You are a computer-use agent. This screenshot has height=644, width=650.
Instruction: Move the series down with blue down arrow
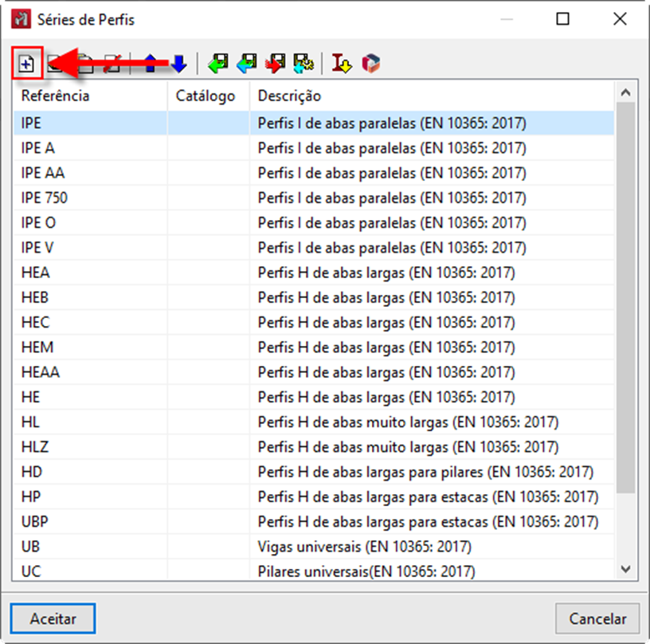tap(178, 64)
